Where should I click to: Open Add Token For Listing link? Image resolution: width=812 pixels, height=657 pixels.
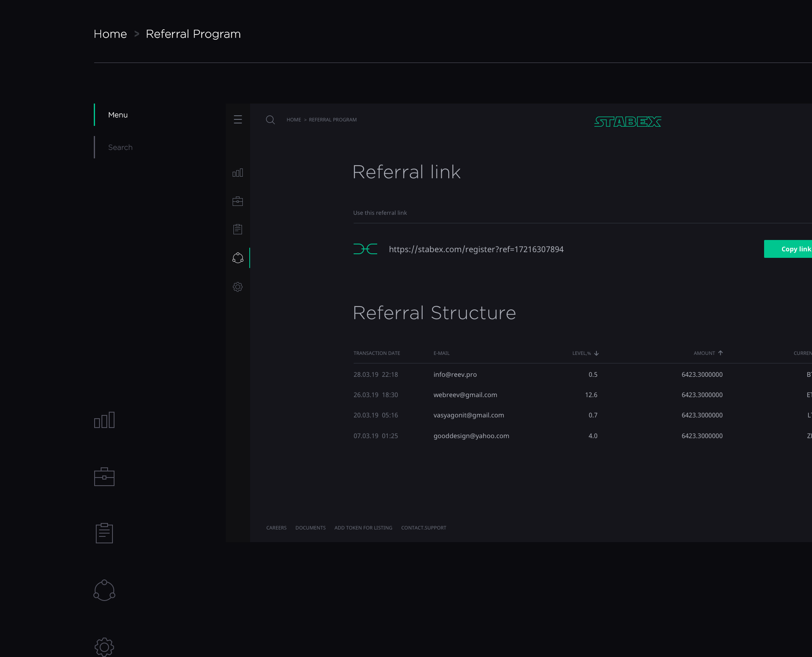point(363,528)
